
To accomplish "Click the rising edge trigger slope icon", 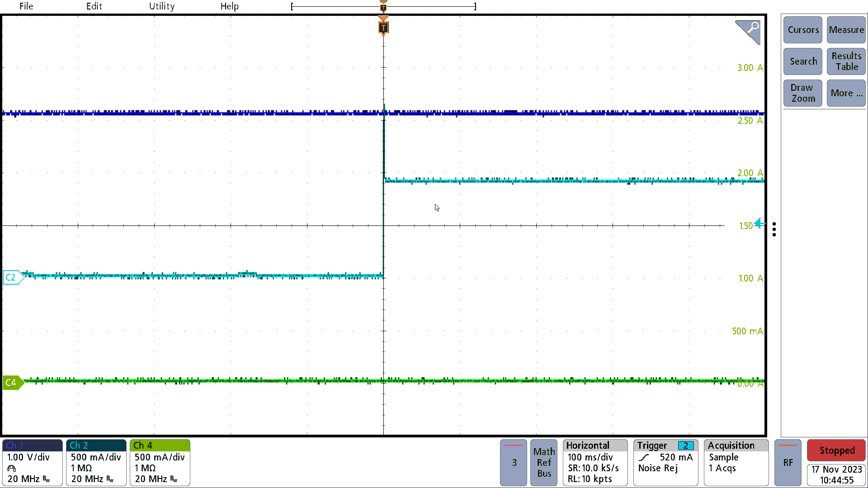I will pyautogui.click(x=644, y=457).
